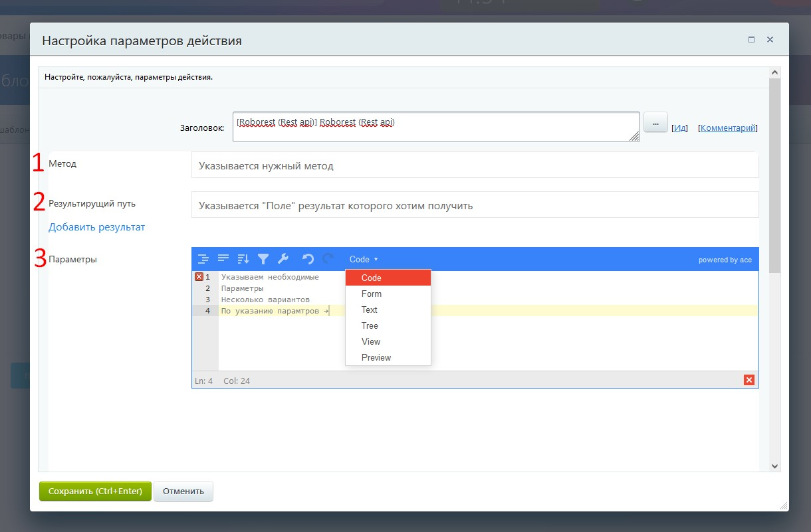Click the Undo arrow icon
811x532 pixels.
click(x=308, y=259)
